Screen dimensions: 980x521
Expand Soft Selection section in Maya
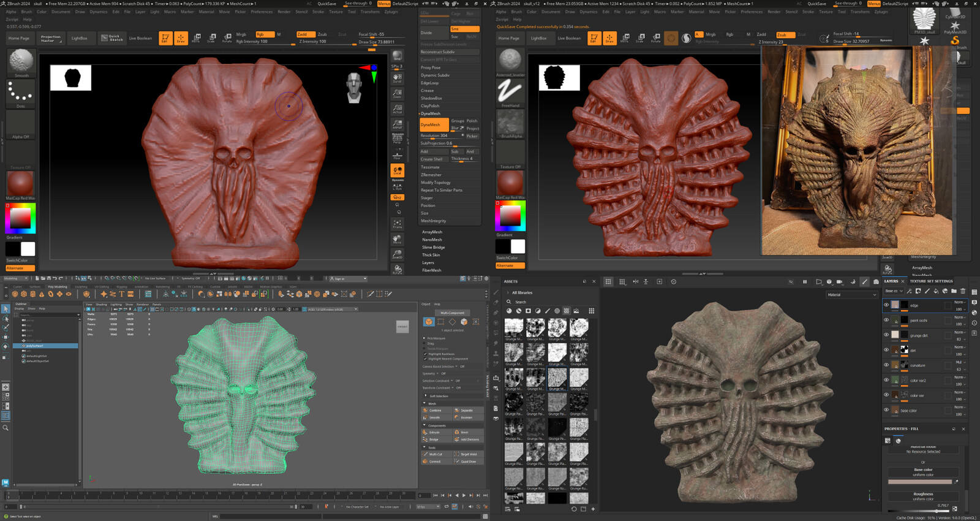coord(426,396)
